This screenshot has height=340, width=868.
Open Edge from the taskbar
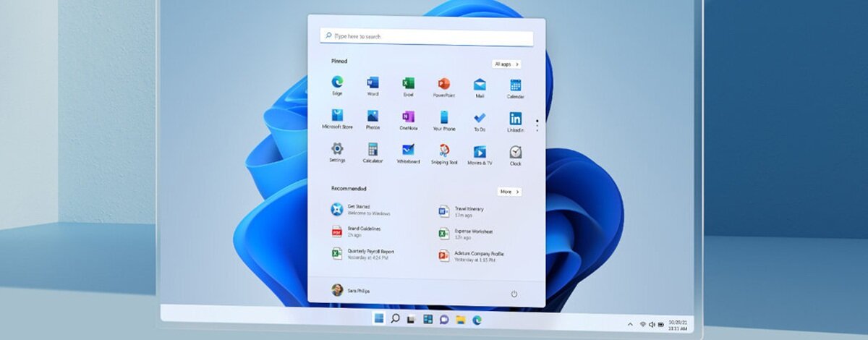477,319
